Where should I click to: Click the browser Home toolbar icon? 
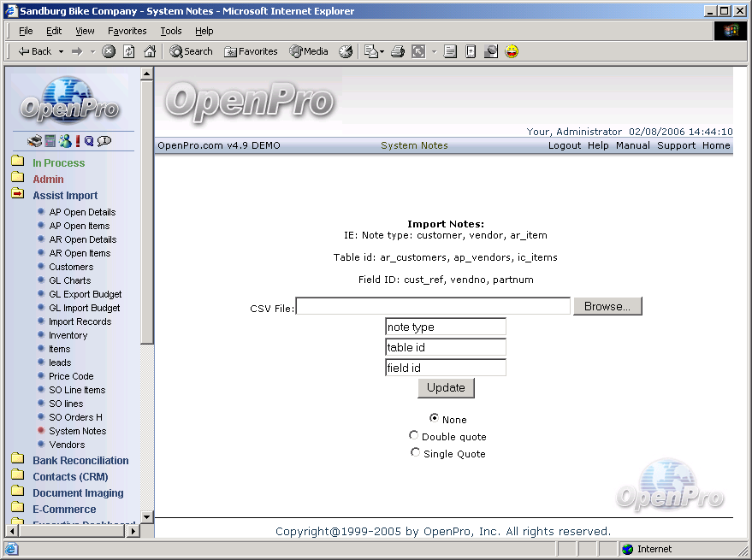[150, 51]
